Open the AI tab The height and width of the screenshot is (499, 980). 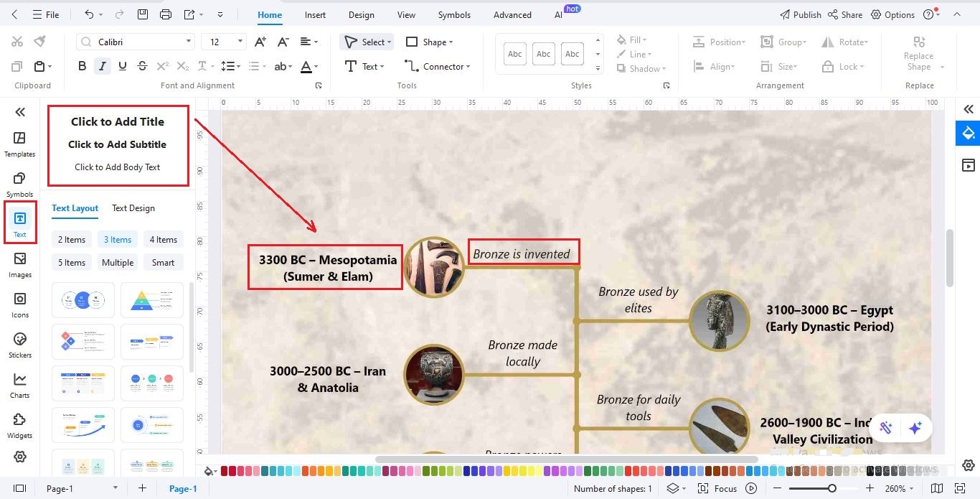pyautogui.click(x=558, y=14)
